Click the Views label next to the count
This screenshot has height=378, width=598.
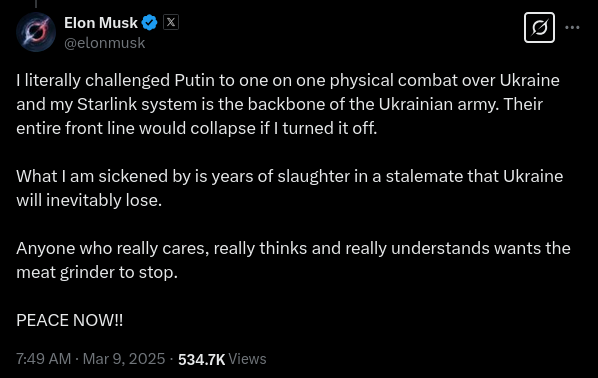(x=248, y=359)
